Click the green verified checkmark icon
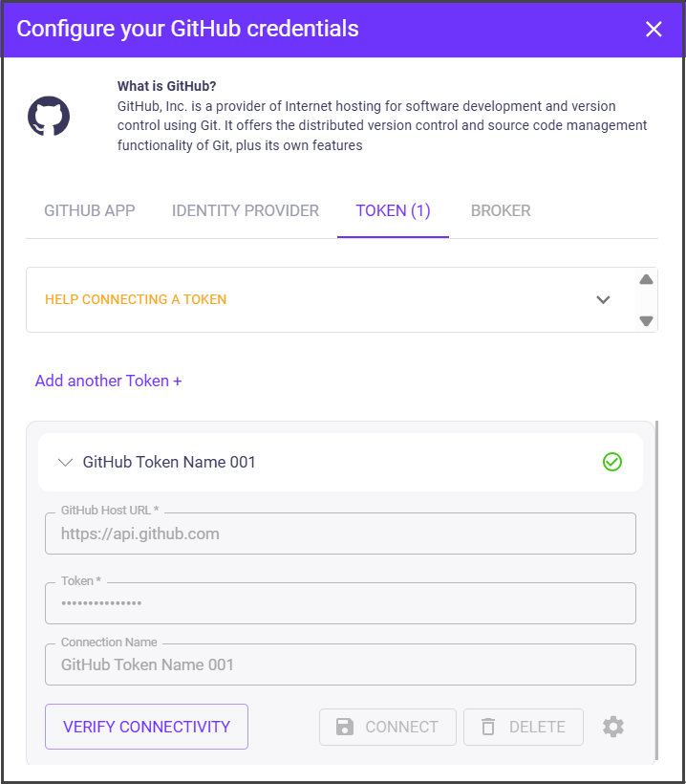 tap(612, 462)
